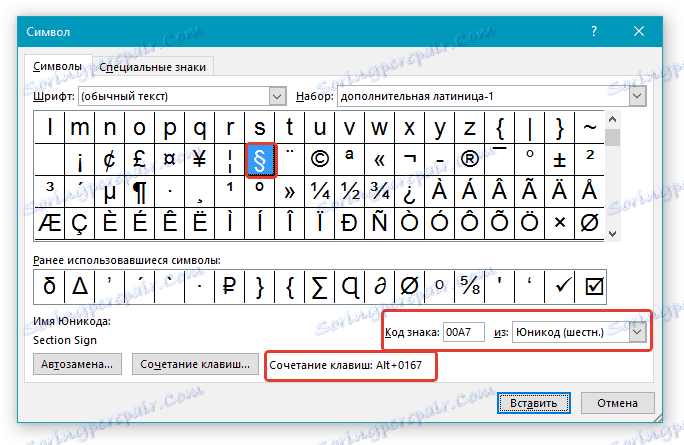The image size is (684, 445).
Task: Click the Автозамена button
Action: click(77, 364)
